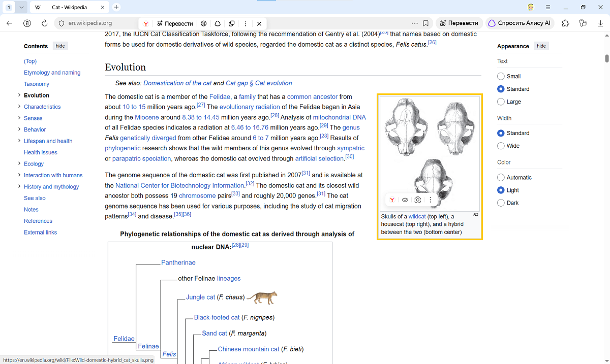Reload the page with the refresh icon
Viewport: 610px width, 364px height.
44,23
